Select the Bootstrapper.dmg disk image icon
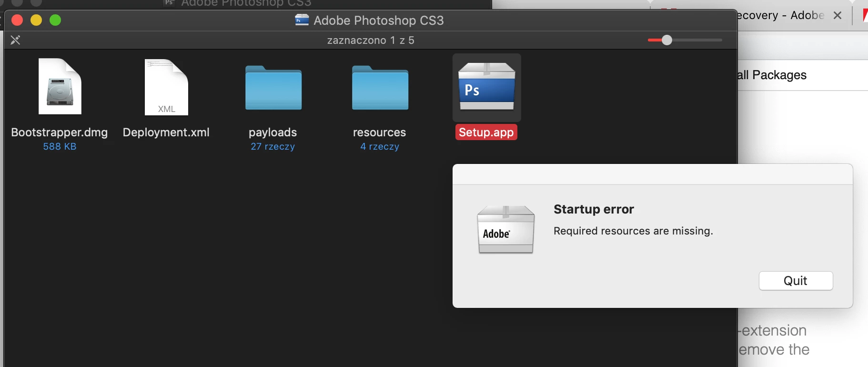This screenshot has height=367, width=868. [60, 86]
